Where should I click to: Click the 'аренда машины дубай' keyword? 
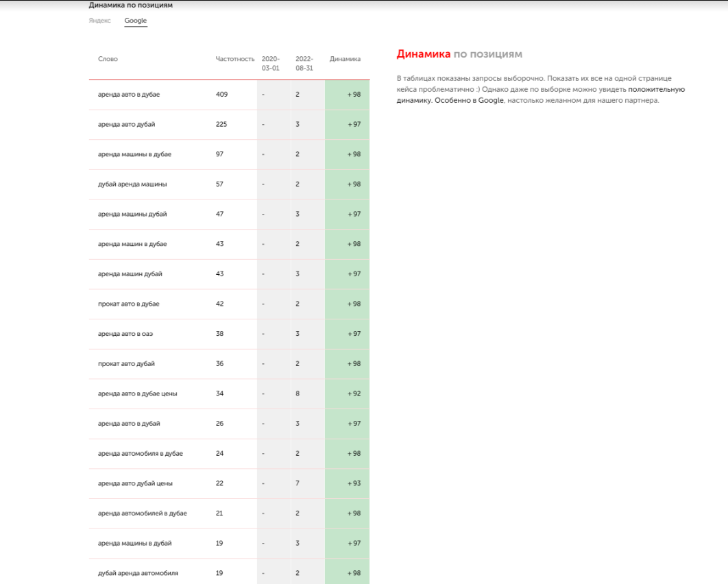132,214
